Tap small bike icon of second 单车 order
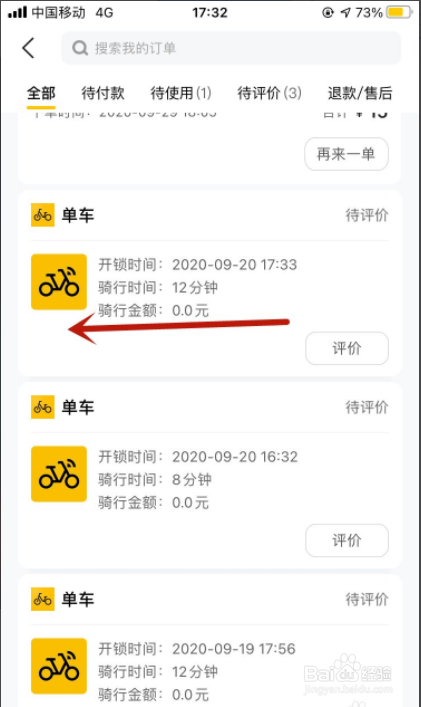This screenshot has height=707, width=421. (42, 407)
